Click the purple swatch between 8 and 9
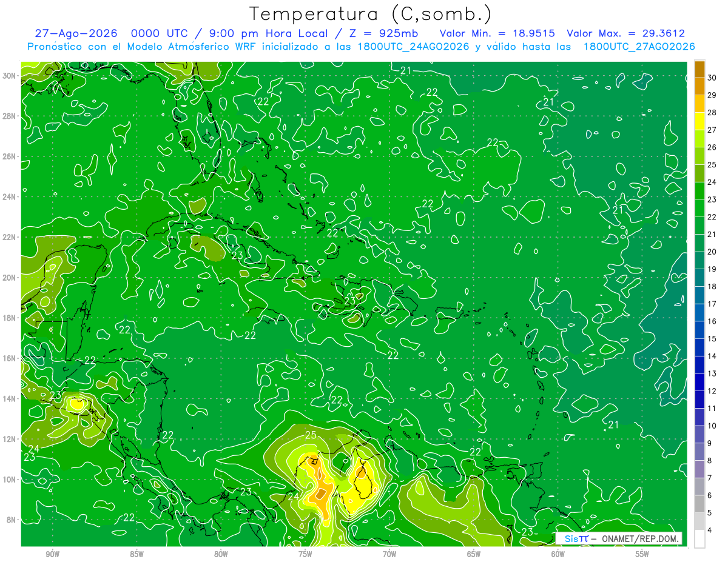 click(x=699, y=452)
